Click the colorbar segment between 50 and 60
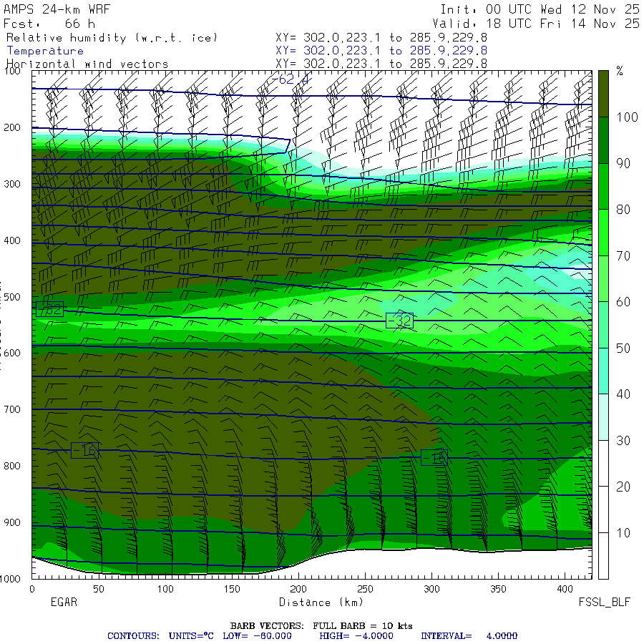 tap(603, 325)
